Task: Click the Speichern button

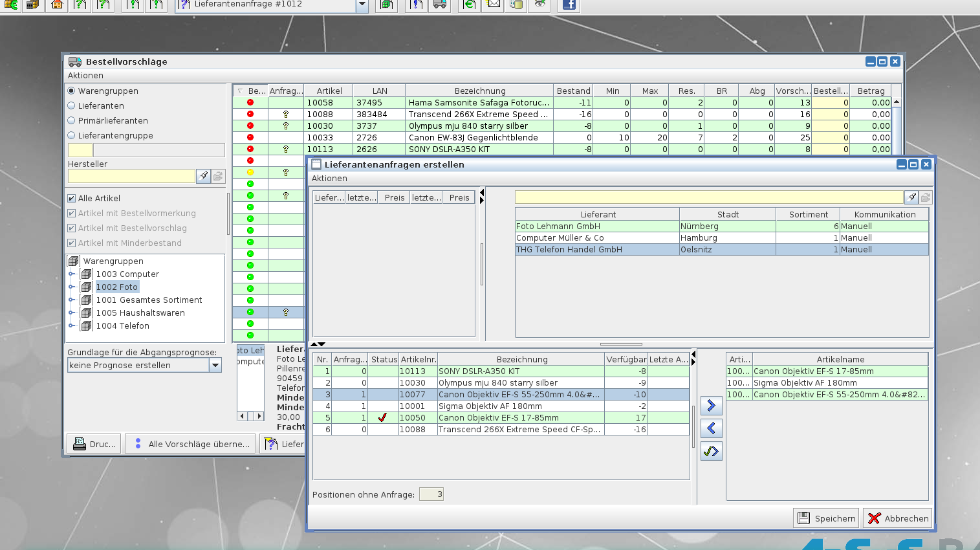Action: click(x=827, y=518)
